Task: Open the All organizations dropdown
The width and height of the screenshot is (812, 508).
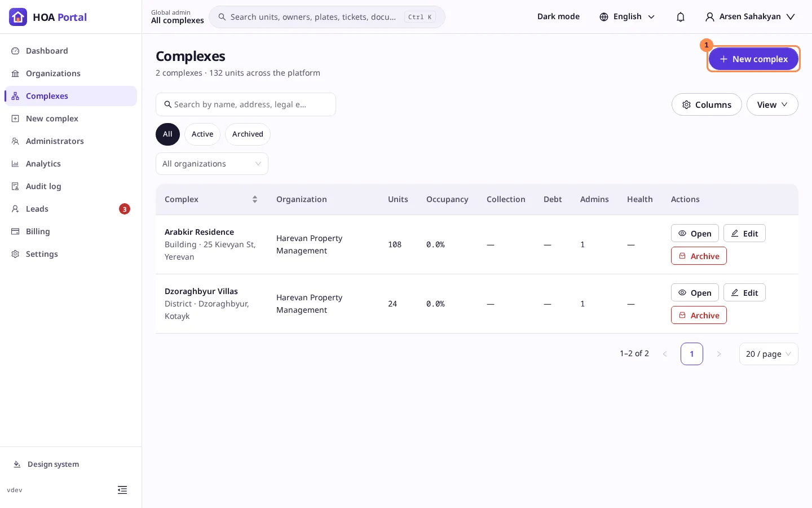Action: point(212,164)
